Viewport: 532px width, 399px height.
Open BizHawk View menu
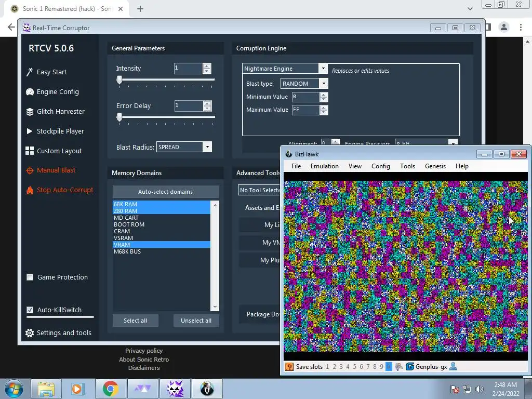[x=355, y=166]
